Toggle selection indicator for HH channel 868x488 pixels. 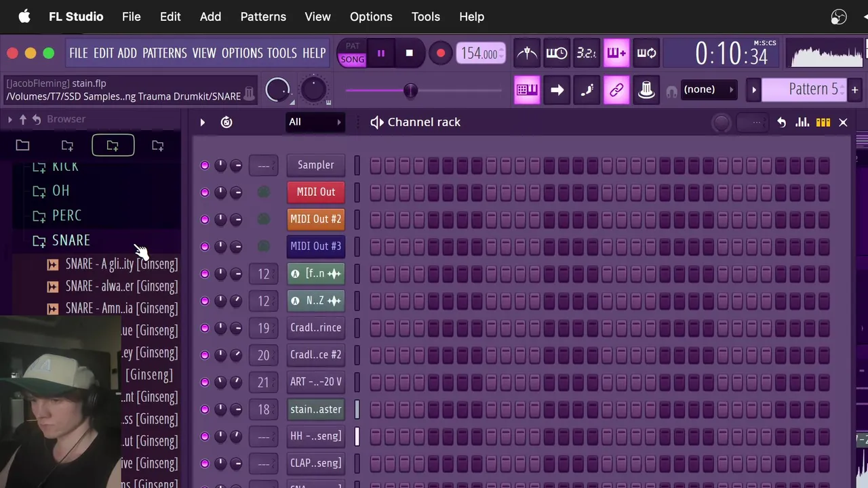(x=357, y=436)
